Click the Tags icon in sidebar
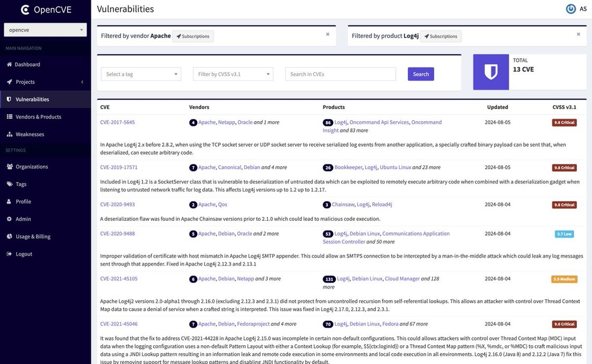592x364 pixels. [x=9, y=184]
